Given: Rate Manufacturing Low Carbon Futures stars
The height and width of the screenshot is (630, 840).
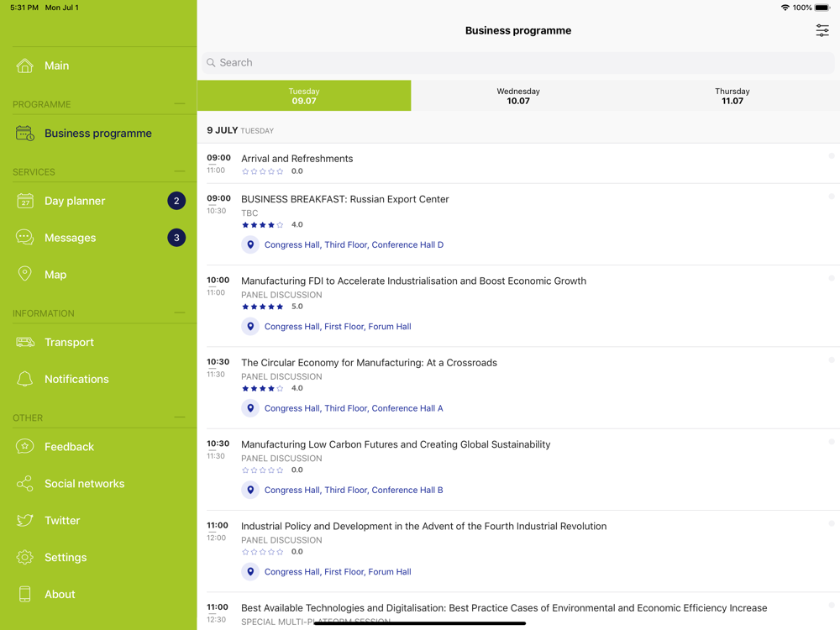Looking at the screenshot, I should tap(263, 470).
